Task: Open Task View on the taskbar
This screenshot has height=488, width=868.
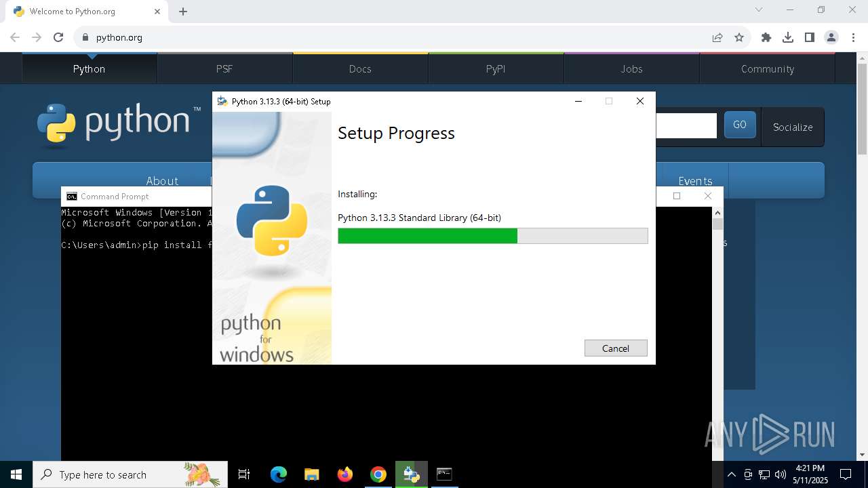Action: point(244,474)
